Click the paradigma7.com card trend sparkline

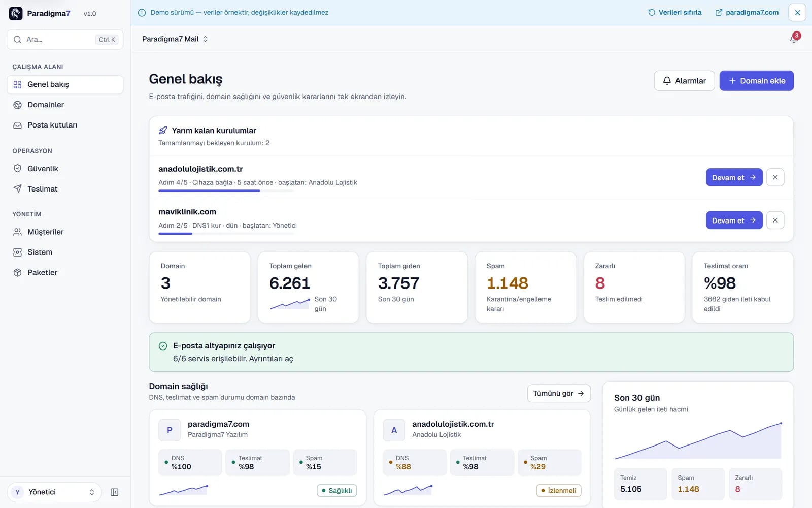coord(184,490)
